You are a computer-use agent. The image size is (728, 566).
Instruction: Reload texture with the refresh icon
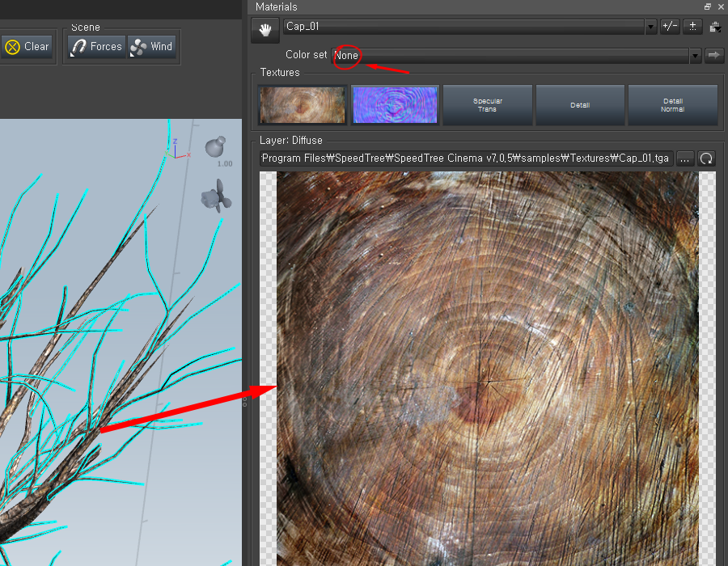[706, 158]
